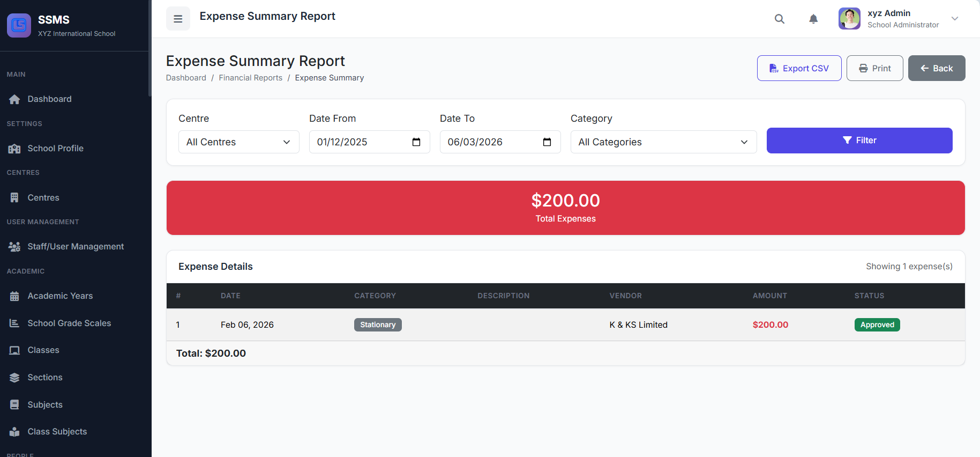The height and width of the screenshot is (457, 980).
Task: Click the Staff/User Management people icon
Action: pyautogui.click(x=14, y=247)
